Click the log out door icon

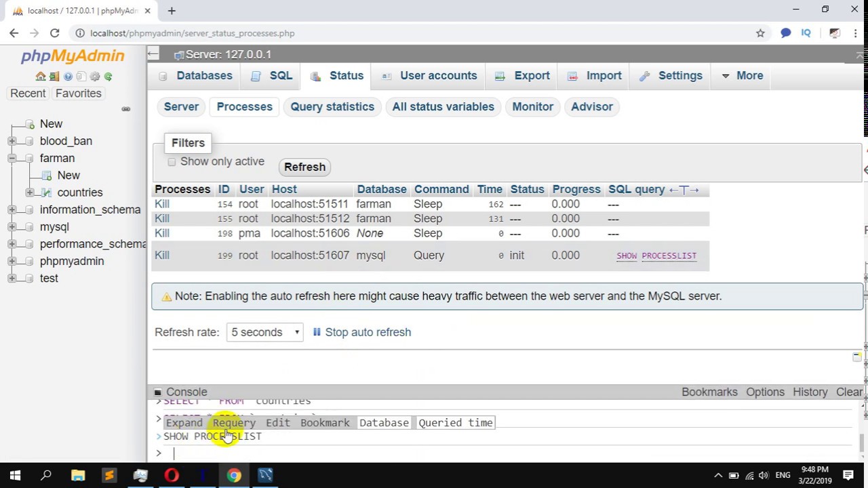coord(54,77)
